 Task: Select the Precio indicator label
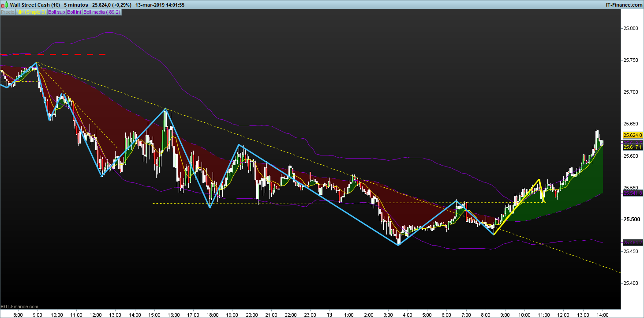pyautogui.click(x=7, y=12)
